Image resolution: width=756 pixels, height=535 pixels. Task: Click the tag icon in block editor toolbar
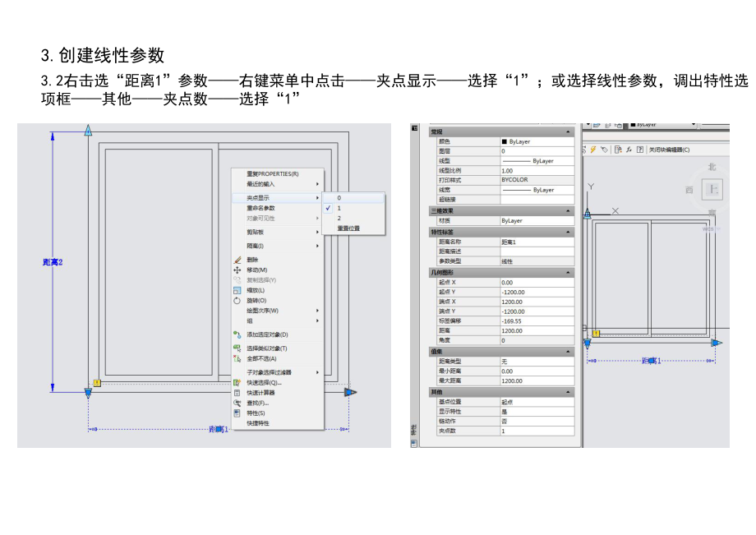pyautogui.click(x=604, y=150)
